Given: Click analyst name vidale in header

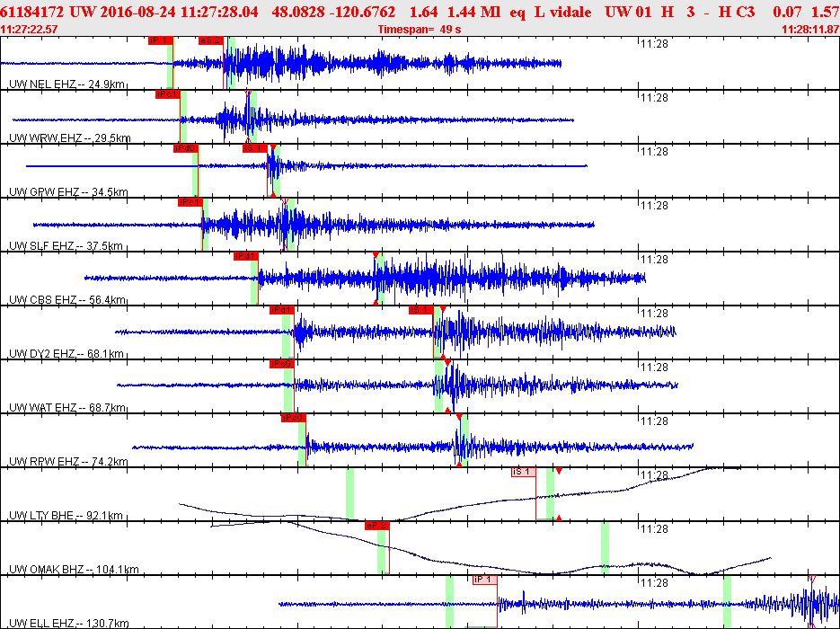Looking at the screenshot, I should pos(570,12).
